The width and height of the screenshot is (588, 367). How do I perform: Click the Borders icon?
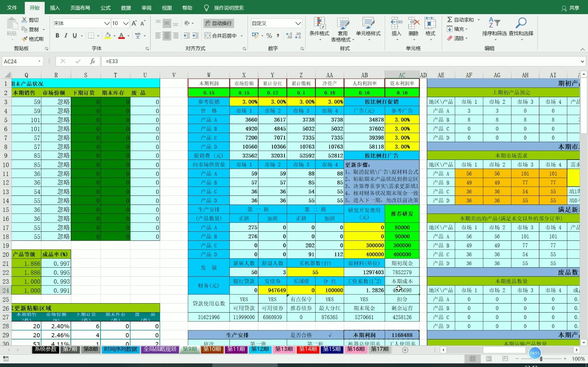coord(91,36)
